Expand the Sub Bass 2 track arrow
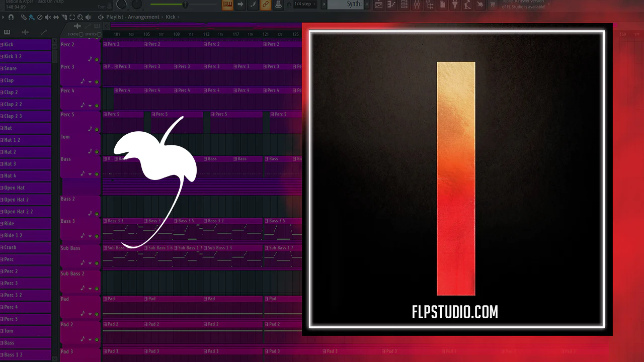The height and width of the screenshot is (362, 644). pyautogui.click(x=91, y=289)
